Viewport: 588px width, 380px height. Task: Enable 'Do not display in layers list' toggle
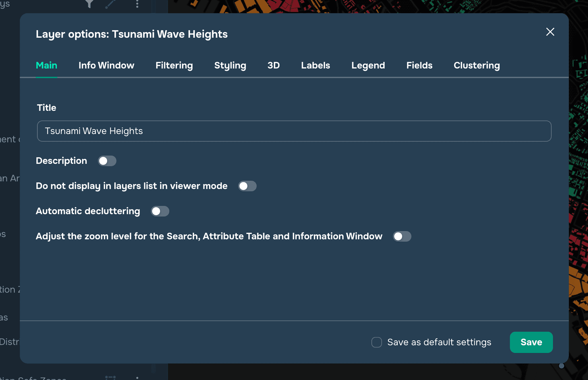pyautogui.click(x=247, y=186)
